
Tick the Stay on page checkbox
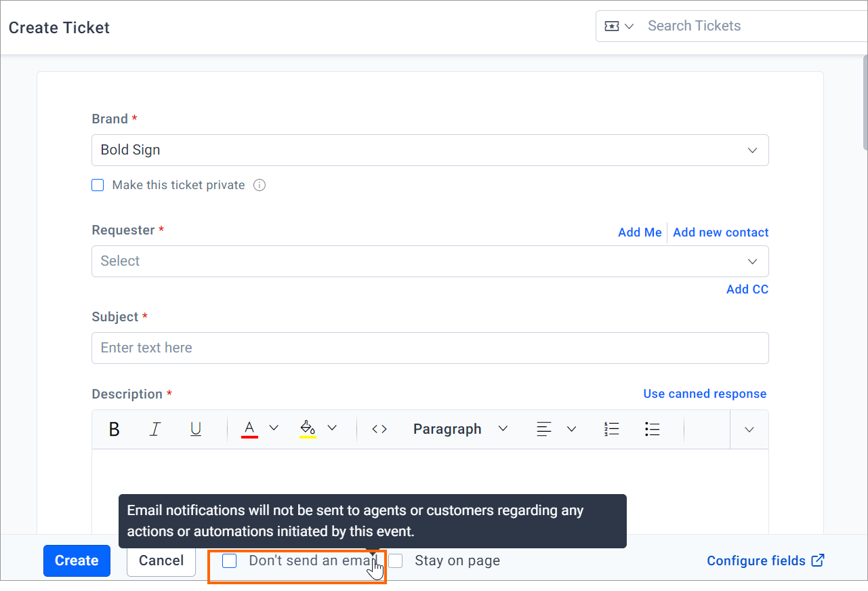click(x=396, y=561)
